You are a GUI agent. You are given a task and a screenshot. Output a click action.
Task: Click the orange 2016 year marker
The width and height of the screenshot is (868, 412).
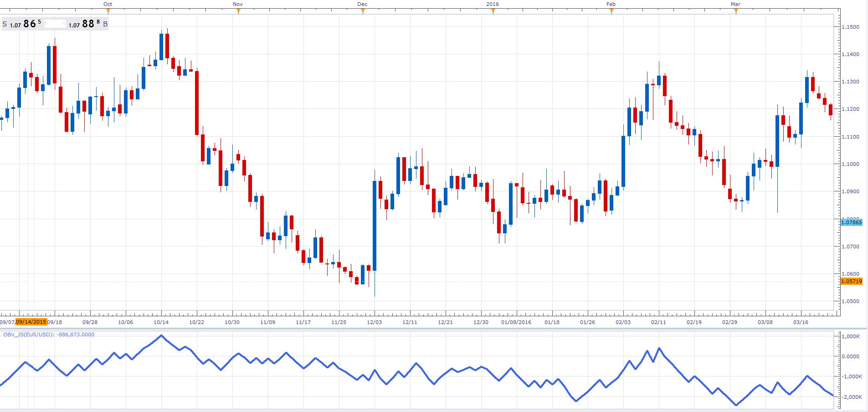pos(493,11)
